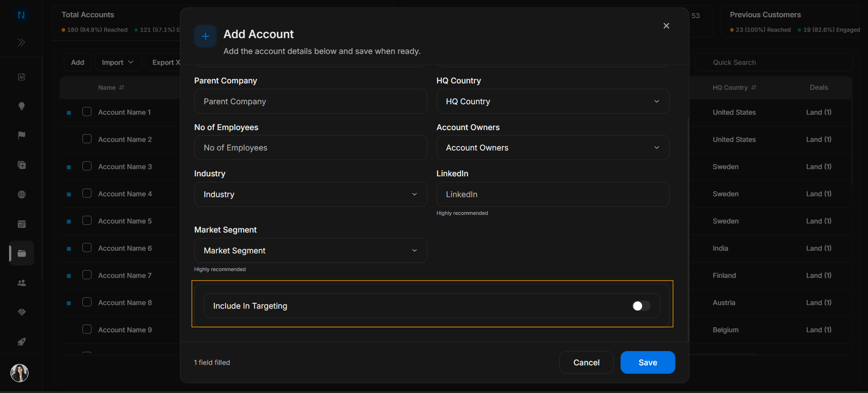The height and width of the screenshot is (393, 868).
Task: Open the Land (1) deal in the Austria row
Action: coord(819,302)
